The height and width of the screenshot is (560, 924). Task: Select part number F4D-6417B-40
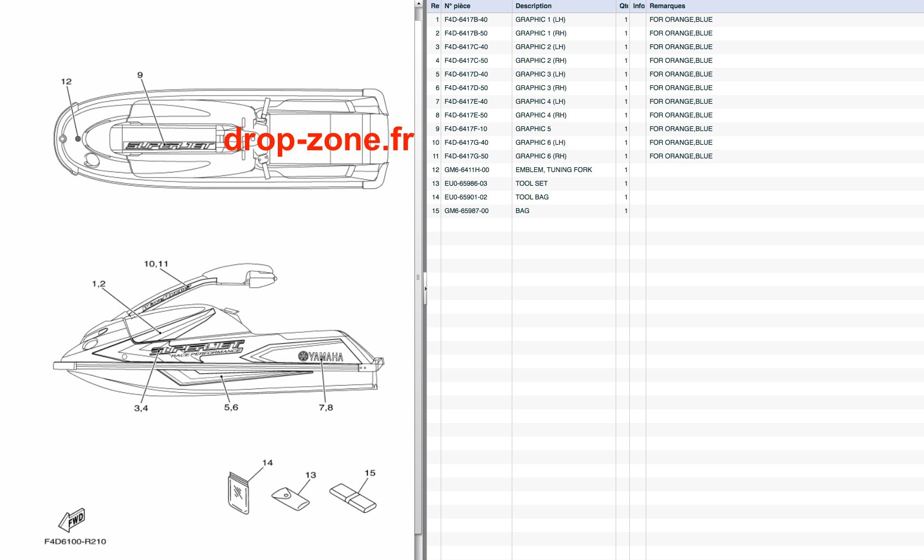tap(466, 20)
